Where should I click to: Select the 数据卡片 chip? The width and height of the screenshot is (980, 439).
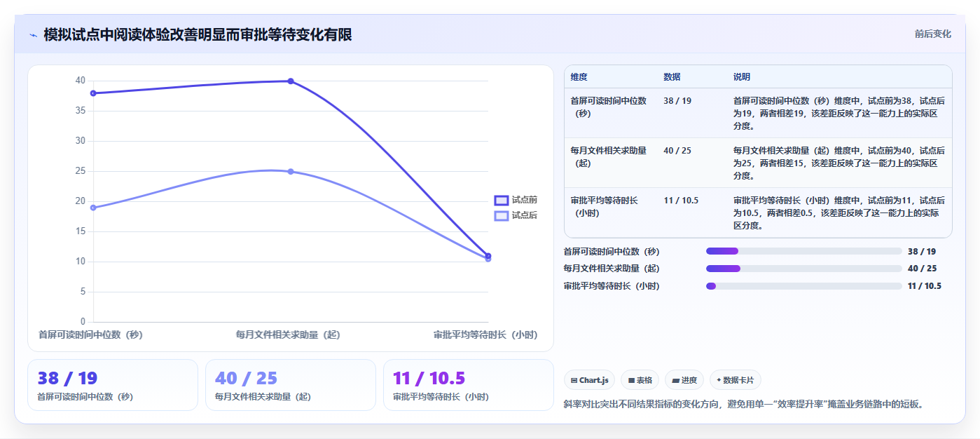pyautogui.click(x=735, y=380)
